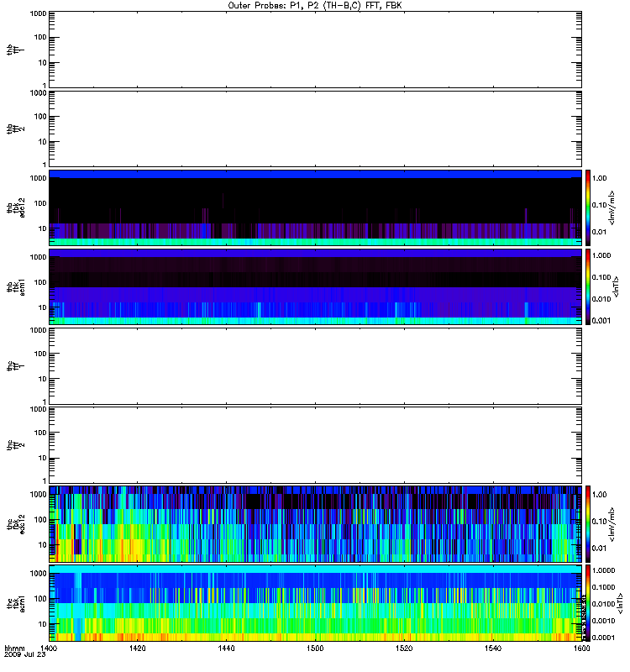Click inside the thc fbk edc12 spectrogram

click(315, 523)
